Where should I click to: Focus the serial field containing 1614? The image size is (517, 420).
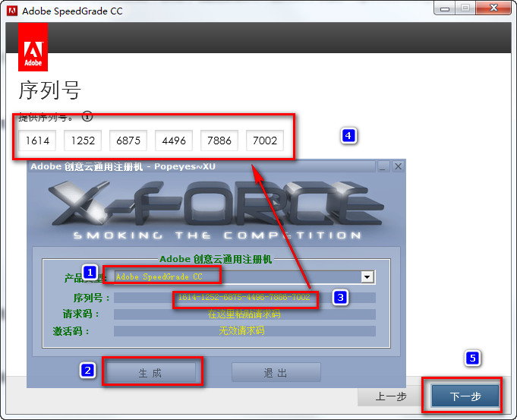tap(37, 141)
